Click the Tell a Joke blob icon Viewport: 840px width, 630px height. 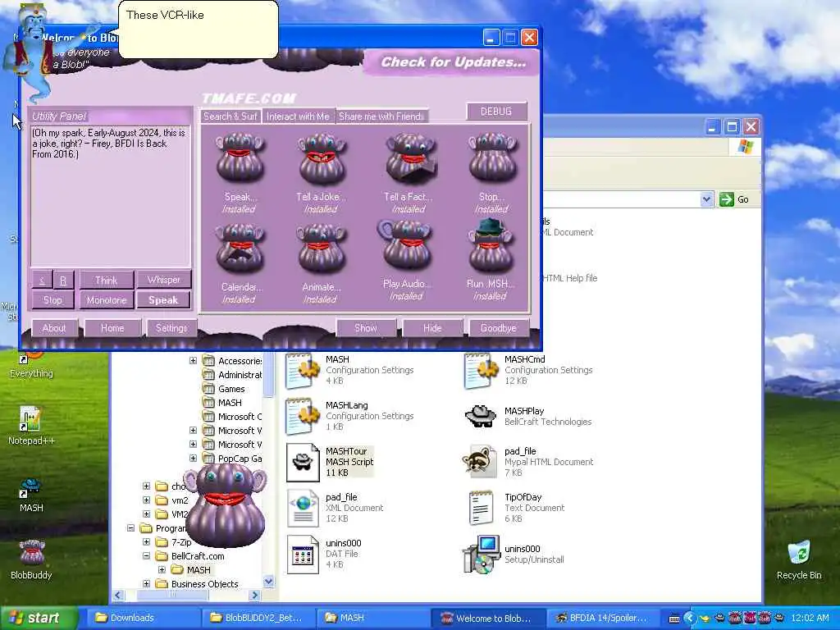click(322, 159)
